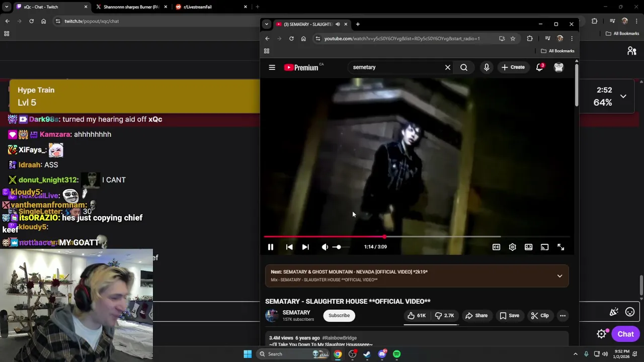Switch to the Shannonnn sharpes Burner tab
This screenshot has width=644, height=362.
[132, 7]
